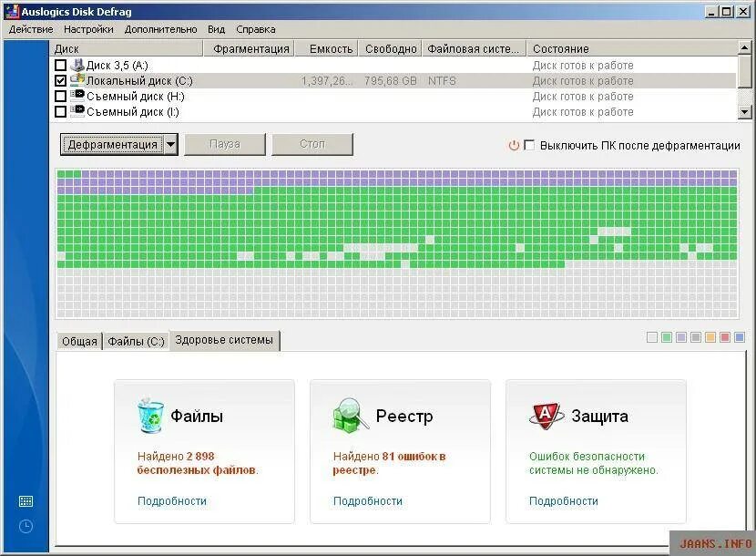
Task: Open the Настройки menu
Action: 88,29
